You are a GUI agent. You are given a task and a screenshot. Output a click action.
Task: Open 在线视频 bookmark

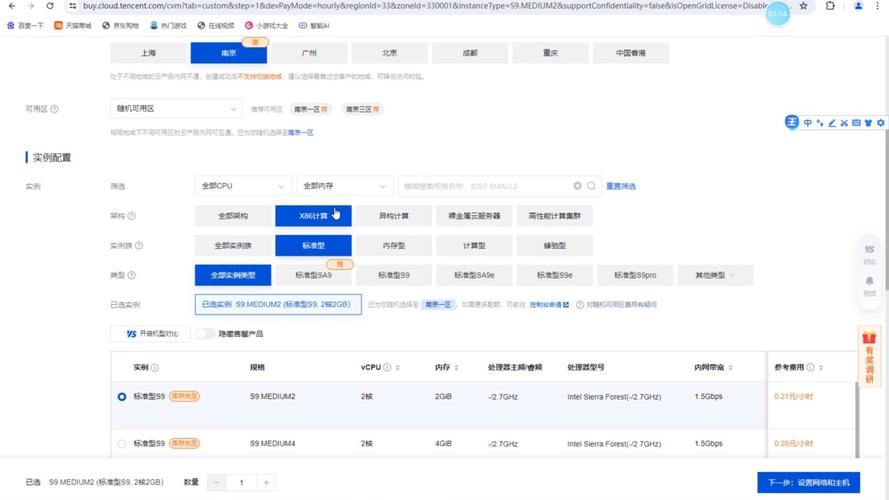click(216, 26)
